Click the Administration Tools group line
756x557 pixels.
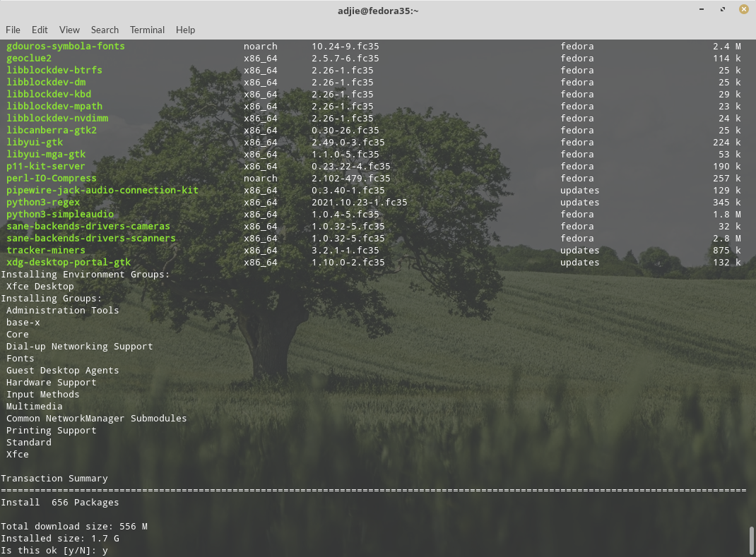coord(63,311)
